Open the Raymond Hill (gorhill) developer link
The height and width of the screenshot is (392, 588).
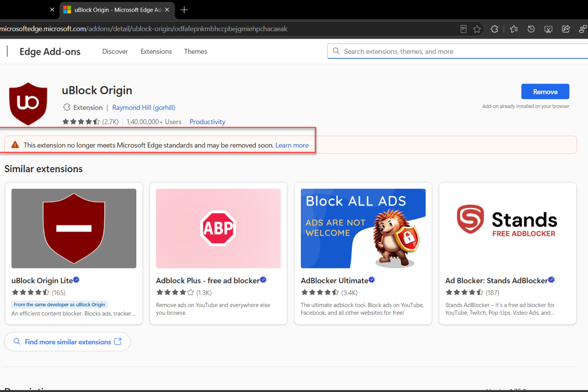coord(144,107)
